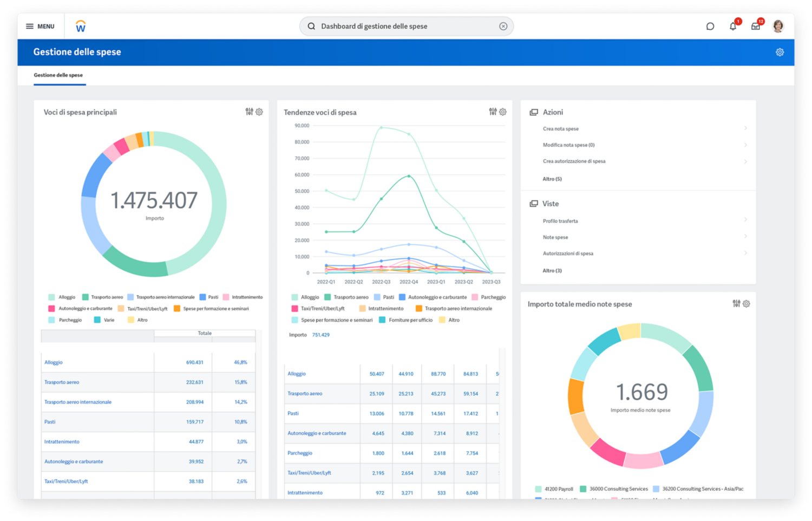Click the Azioni section icon
Screen dimensions: 812x521
(534, 112)
